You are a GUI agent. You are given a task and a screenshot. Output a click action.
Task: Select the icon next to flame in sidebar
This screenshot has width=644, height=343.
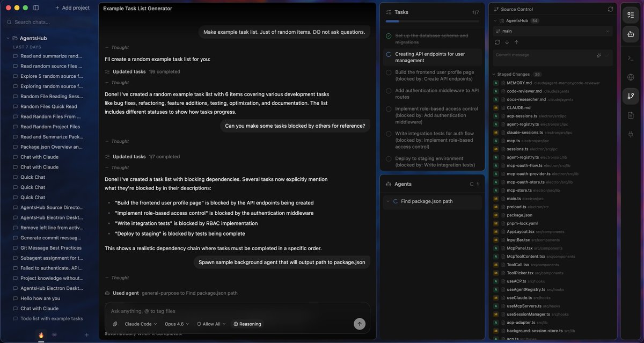54,334
